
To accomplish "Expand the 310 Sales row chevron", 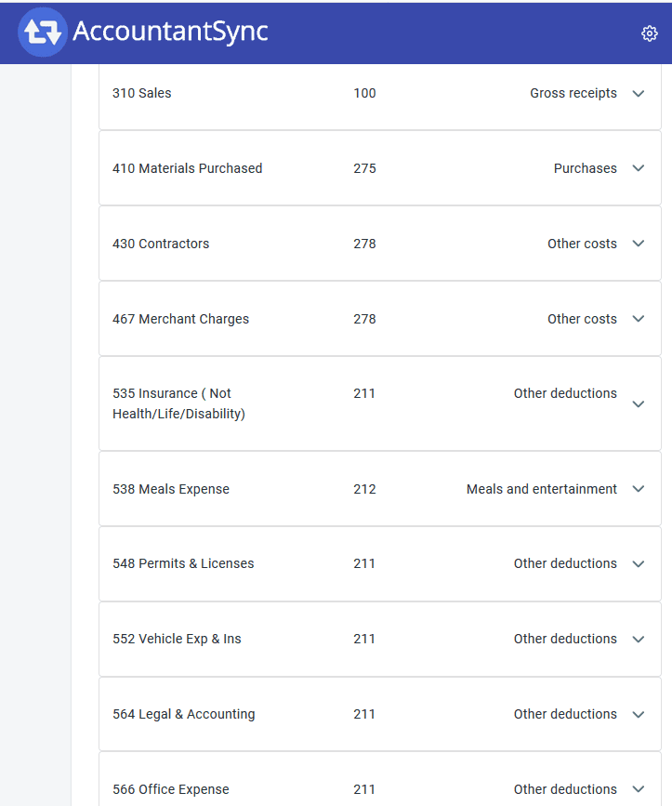I will (639, 93).
